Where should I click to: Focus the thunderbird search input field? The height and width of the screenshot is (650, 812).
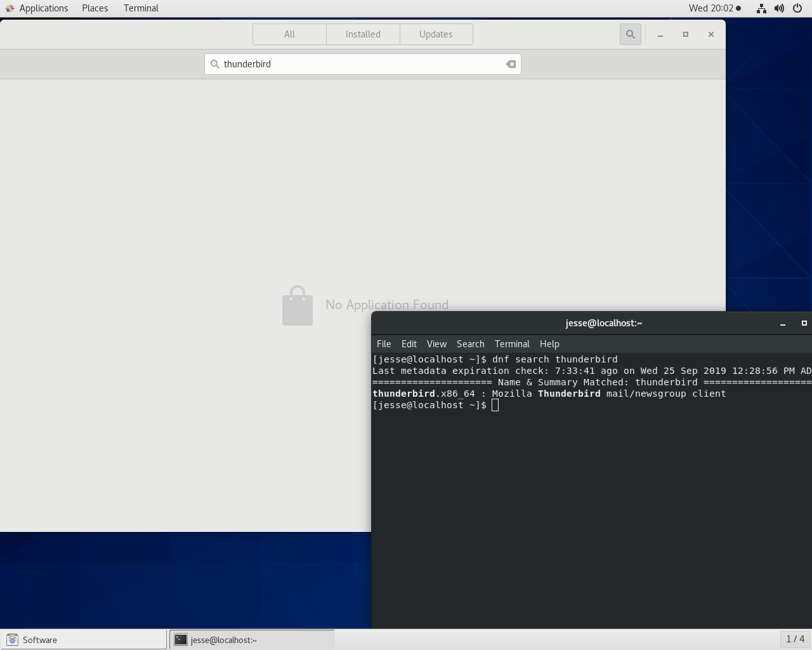tap(363, 64)
